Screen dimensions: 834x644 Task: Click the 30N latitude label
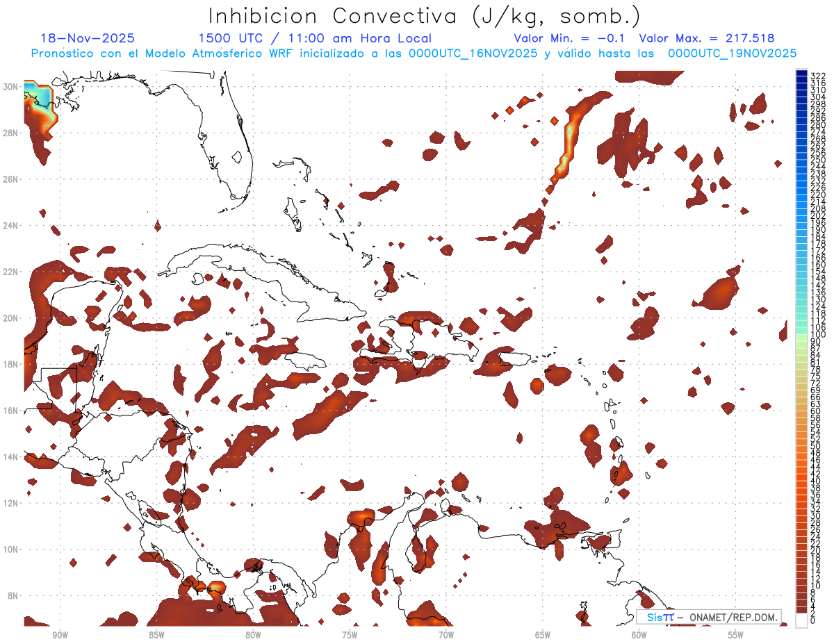pyautogui.click(x=12, y=87)
